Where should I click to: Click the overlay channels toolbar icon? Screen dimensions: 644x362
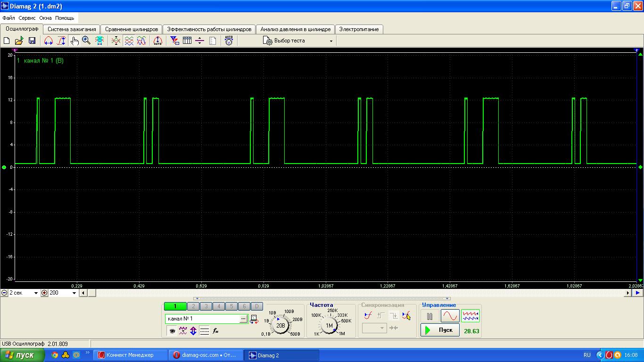tap(116, 41)
